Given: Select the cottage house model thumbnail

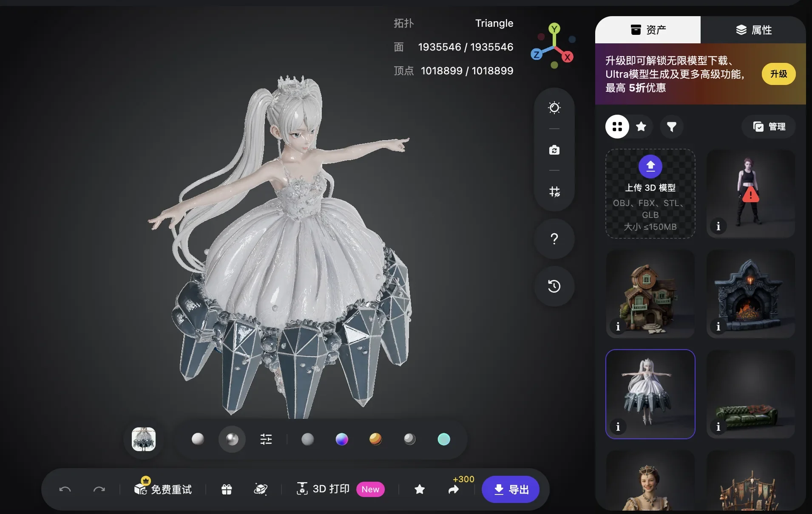Looking at the screenshot, I should coord(650,294).
